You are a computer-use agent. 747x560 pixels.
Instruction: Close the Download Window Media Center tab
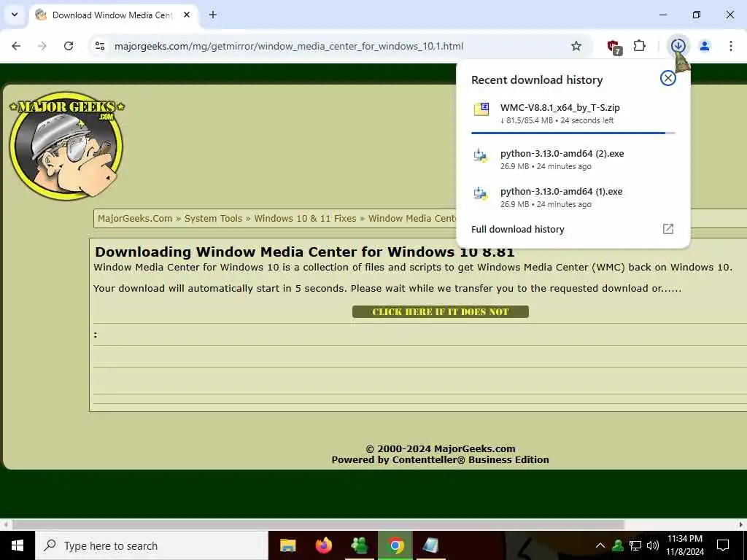tap(187, 15)
